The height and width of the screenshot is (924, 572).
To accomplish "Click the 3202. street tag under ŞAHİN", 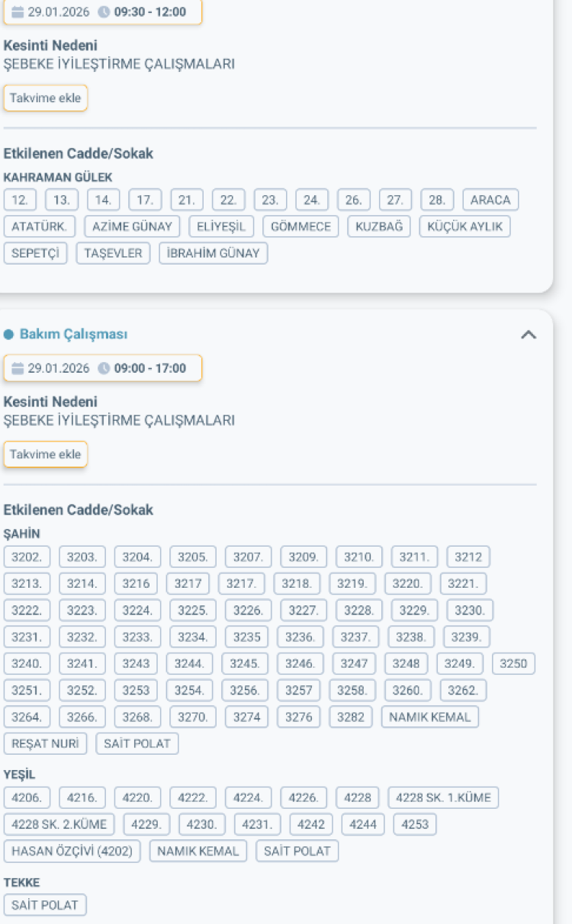I will [x=27, y=557].
